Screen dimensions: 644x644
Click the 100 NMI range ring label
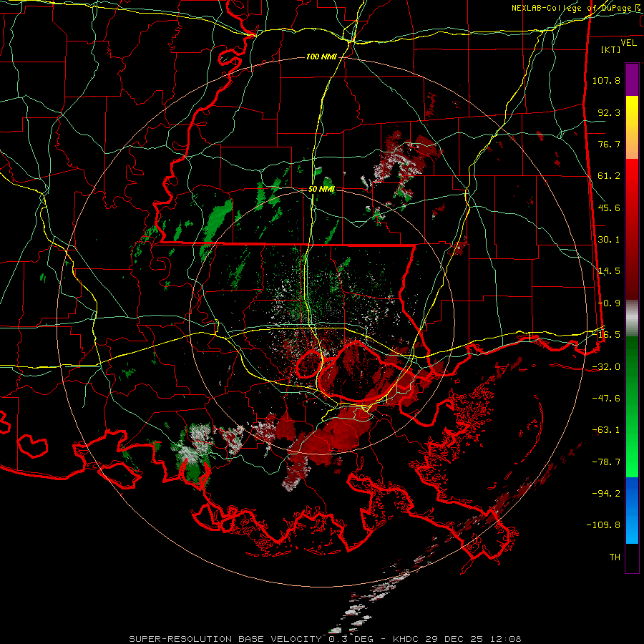click(321, 57)
